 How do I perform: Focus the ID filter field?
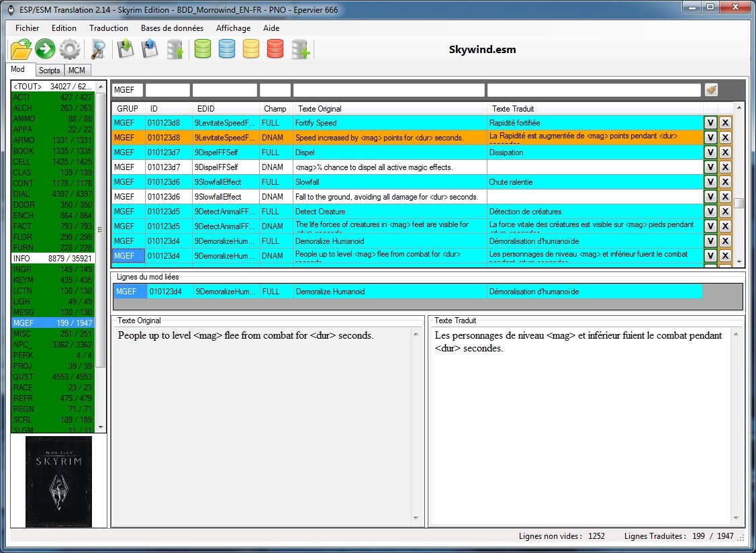click(168, 90)
